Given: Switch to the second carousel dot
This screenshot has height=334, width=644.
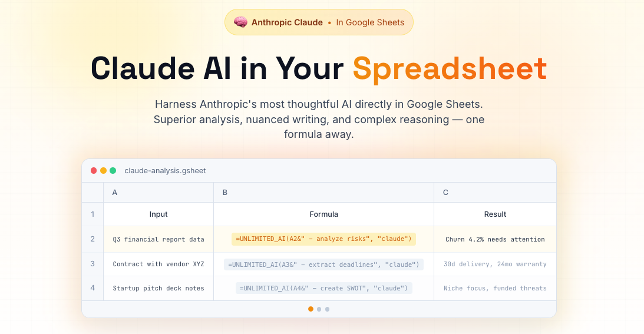Looking at the screenshot, I should click(319, 309).
